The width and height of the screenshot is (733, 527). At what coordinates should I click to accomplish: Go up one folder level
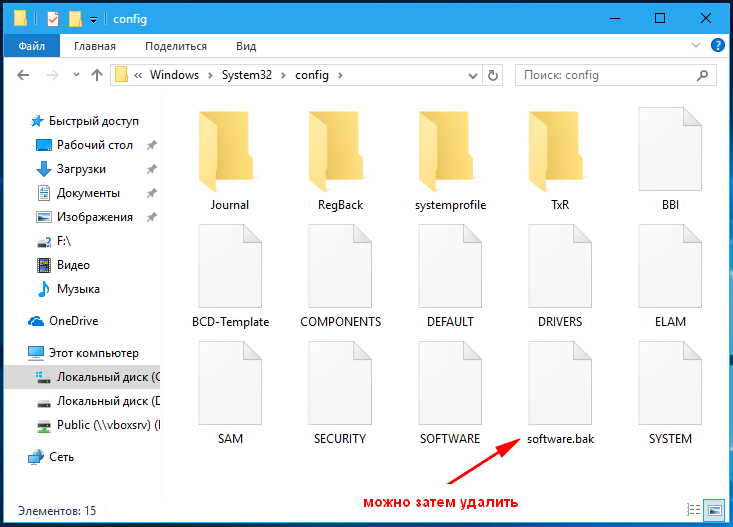click(x=97, y=75)
